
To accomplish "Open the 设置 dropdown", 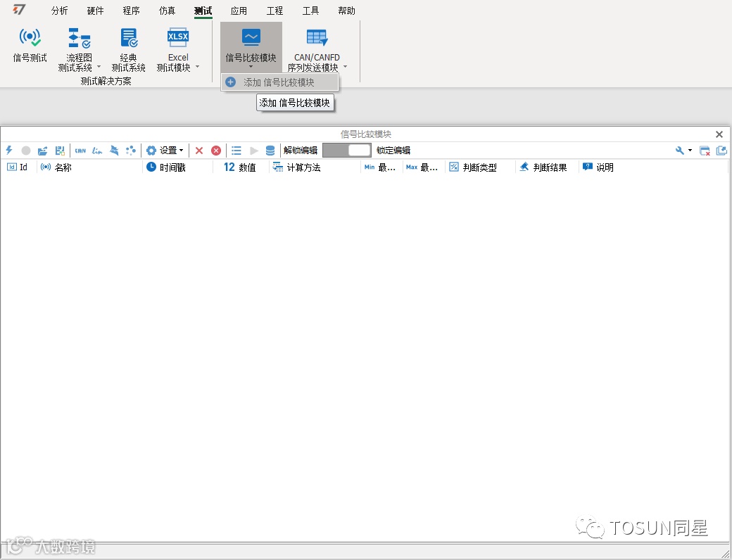I will click(165, 151).
